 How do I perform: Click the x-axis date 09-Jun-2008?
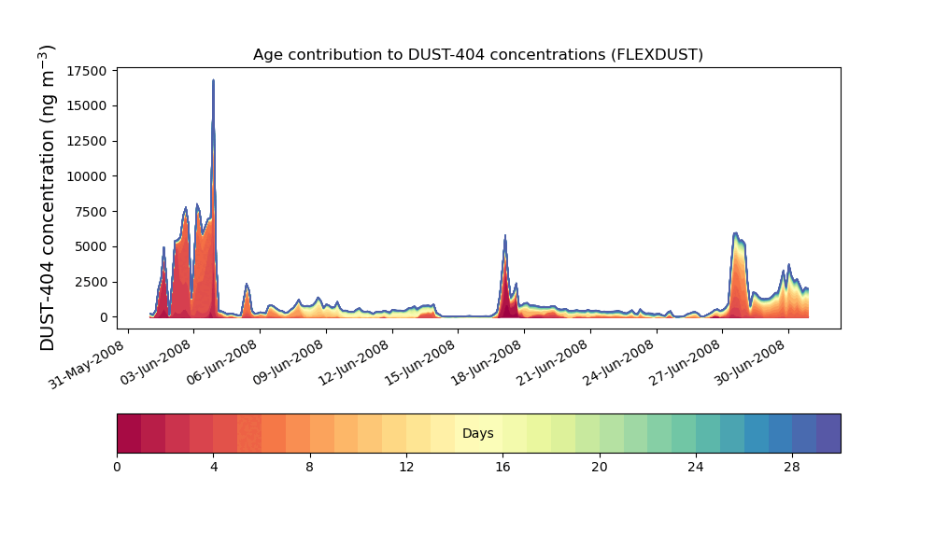[x=289, y=362]
